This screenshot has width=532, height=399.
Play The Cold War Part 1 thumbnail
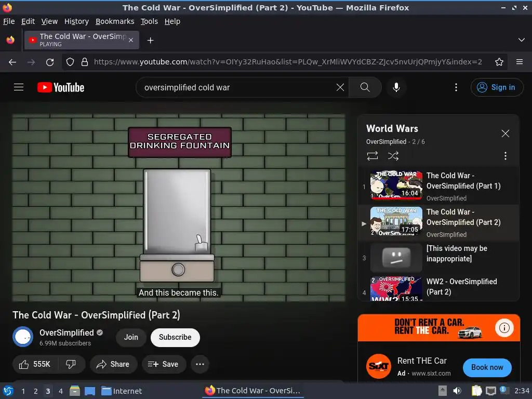click(x=396, y=185)
